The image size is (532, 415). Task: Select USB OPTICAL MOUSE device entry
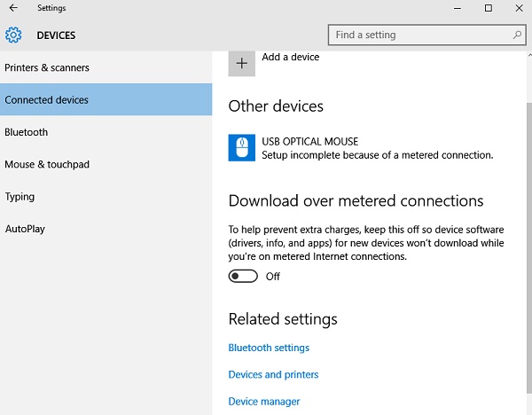(310, 142)
